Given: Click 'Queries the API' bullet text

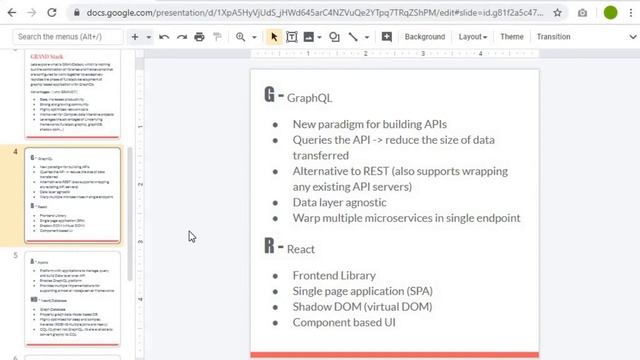Looking at the screenshot, I should (x=393, y=147).
